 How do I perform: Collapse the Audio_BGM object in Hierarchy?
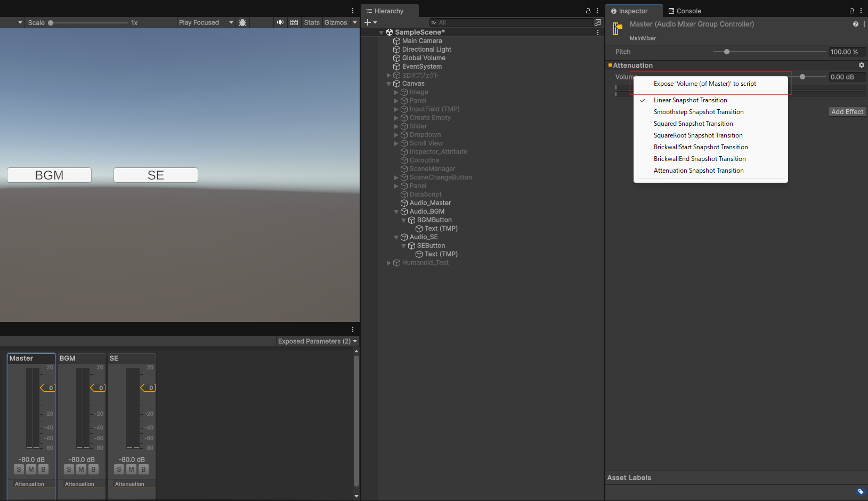click(396, 212)
